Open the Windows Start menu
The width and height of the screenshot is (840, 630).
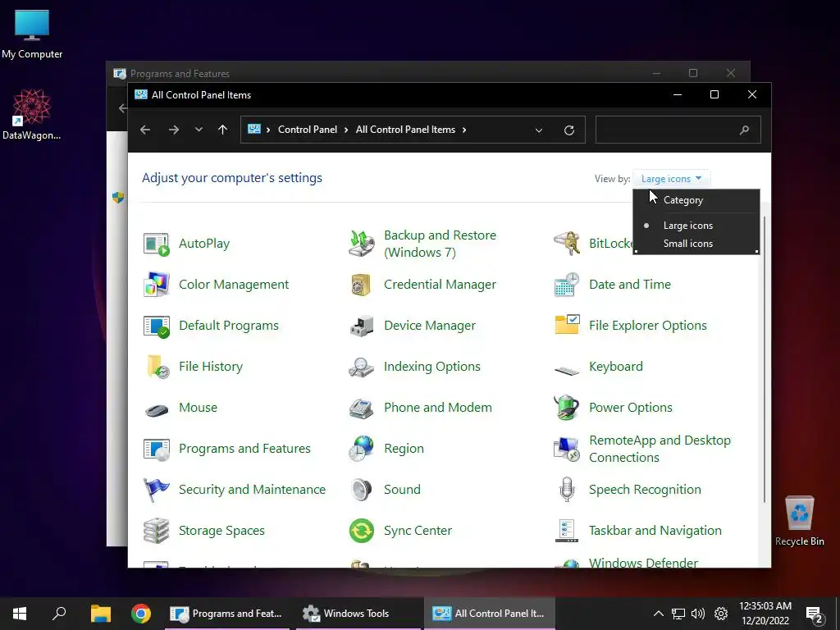point(20,614)
